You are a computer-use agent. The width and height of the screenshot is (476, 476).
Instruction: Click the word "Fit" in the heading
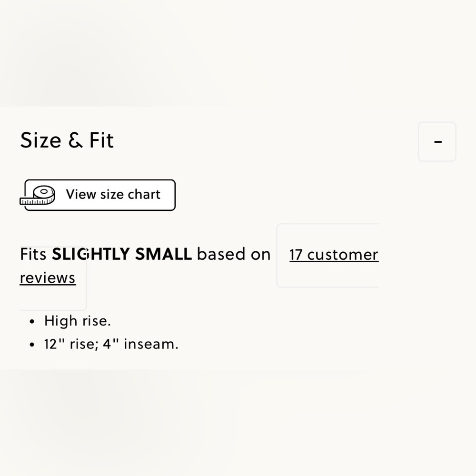click(101, 140)
